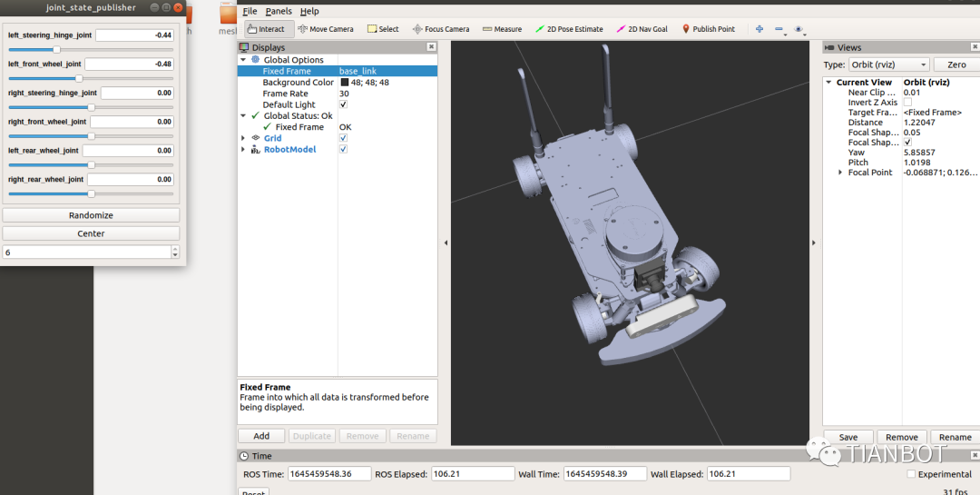The height and width of the screenshot is (495, 980).
Task: Click the Yaw value 5.85857
Action: [919, 152]
